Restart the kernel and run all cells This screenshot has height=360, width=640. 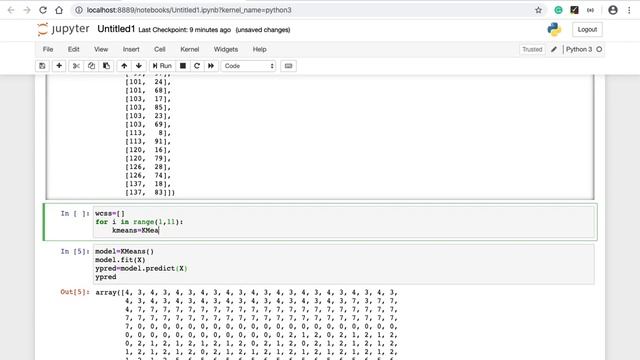coord(211,66)
